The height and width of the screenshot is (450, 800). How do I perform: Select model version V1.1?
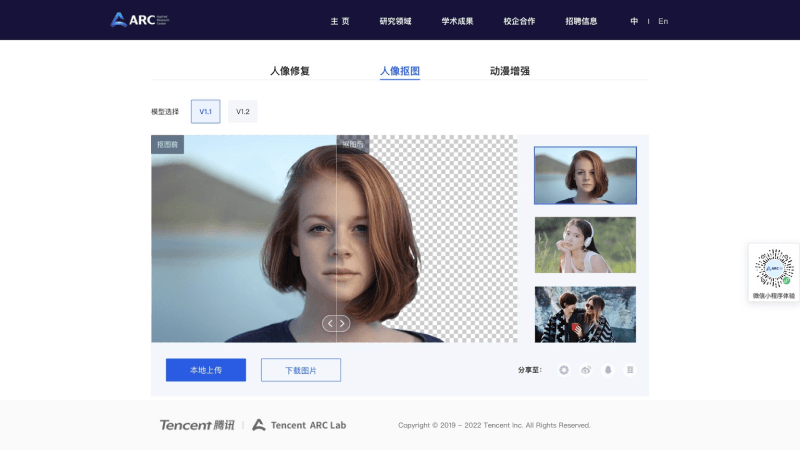[205, 112]
